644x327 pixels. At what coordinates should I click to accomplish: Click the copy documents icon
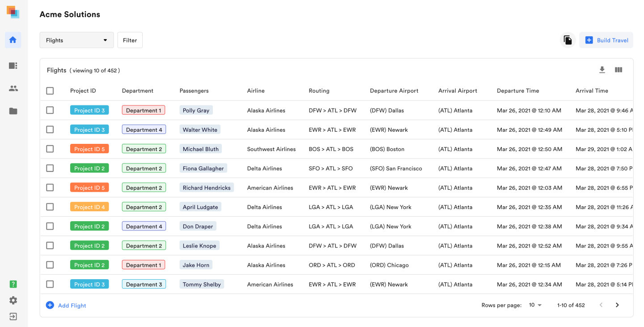click(x=568, y=40)
